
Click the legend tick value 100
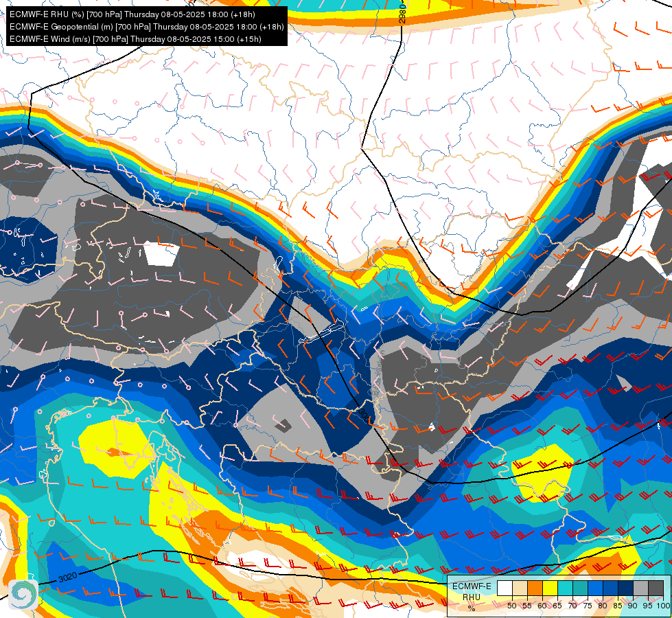tap(663, 606)
